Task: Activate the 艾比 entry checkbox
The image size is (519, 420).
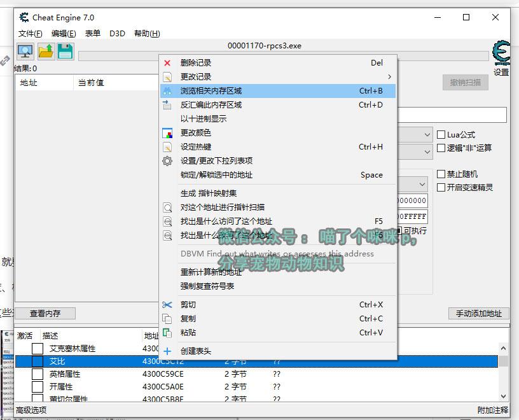Action: (38, 361)
